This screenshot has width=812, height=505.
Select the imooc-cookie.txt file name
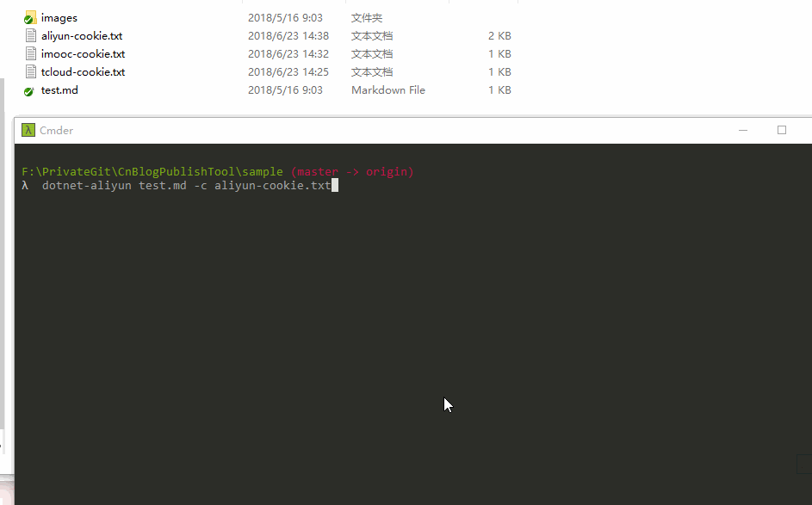(x=83, y=54)
